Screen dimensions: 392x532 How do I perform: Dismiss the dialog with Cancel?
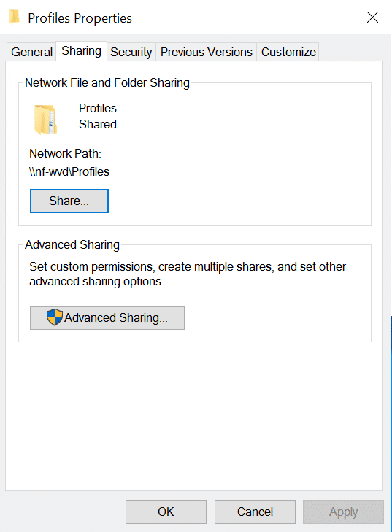pyautogui.click(x=255, y=512)
